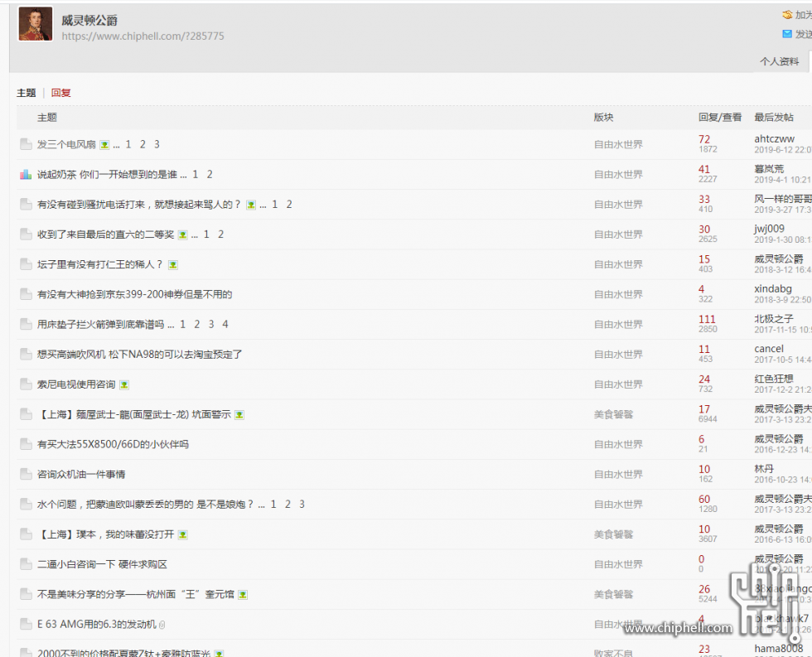Image resolution: width=812 pixels, height=657 pixels.
Task: Open thread 想买高端吹风机 松下NA98
Action: click(x=140, y=355)
